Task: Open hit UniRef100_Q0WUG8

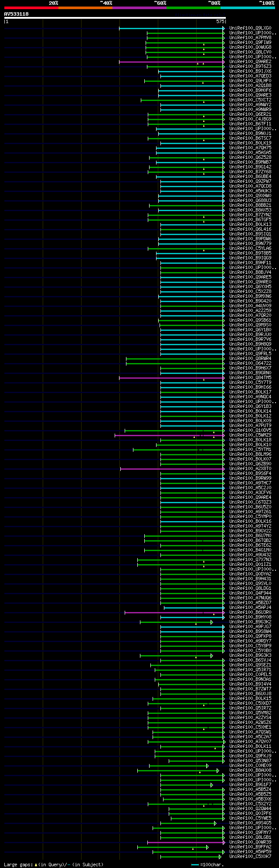Action: [250, 47]
